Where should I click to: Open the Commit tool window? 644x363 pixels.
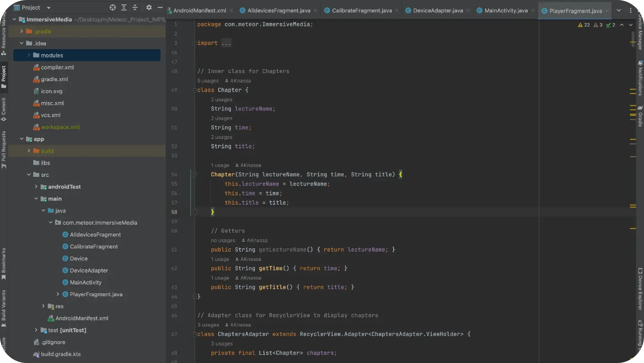tap(4, 109)
